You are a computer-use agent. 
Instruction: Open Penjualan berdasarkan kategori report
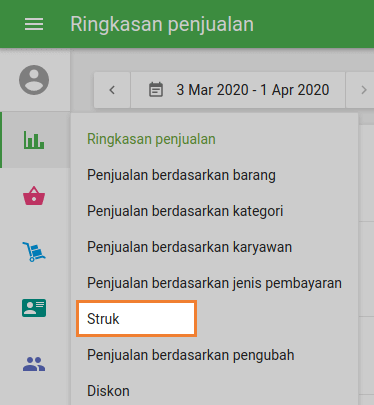(x=185, y=211)
